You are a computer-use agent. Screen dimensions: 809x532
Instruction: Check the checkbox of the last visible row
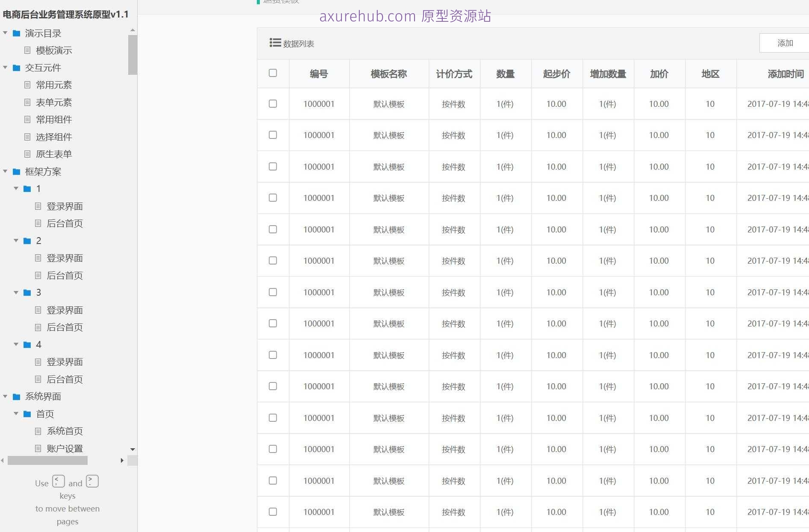(273, 512)
